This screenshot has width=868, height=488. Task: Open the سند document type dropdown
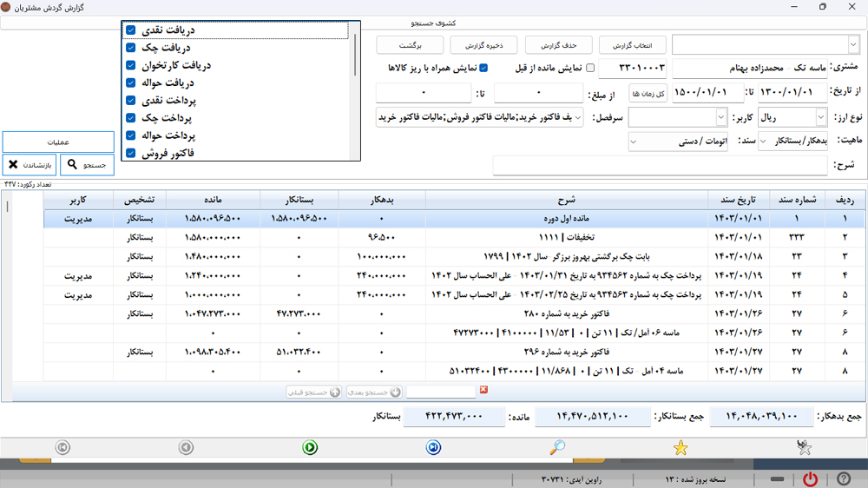pyautogui.click(x=633, y=141)
